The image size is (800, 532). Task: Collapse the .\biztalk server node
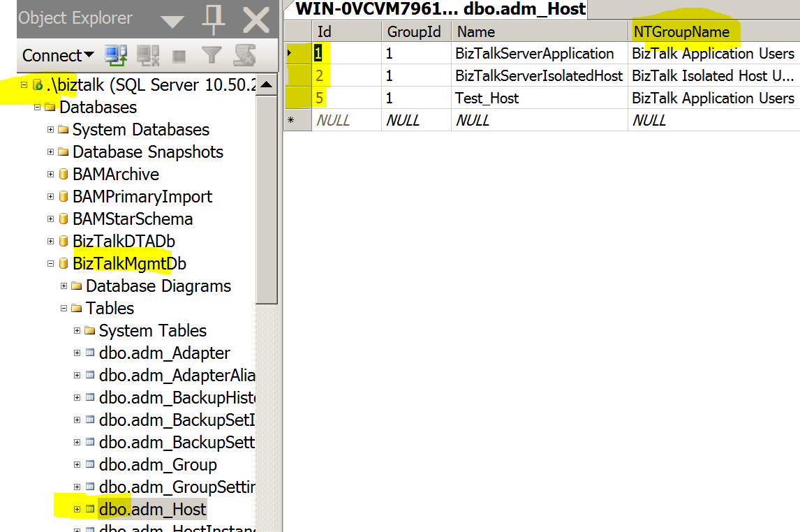(x=24, y=84)
